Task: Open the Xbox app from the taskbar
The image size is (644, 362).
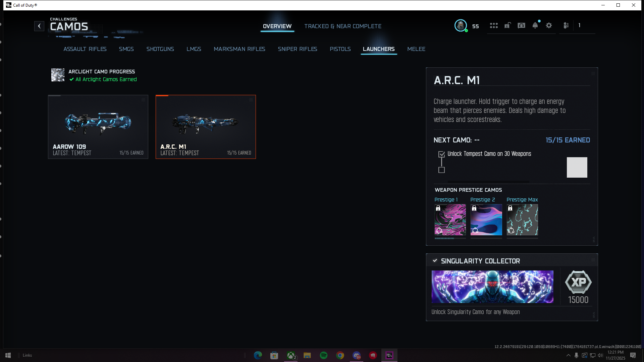Action: (x=291, y=355)
